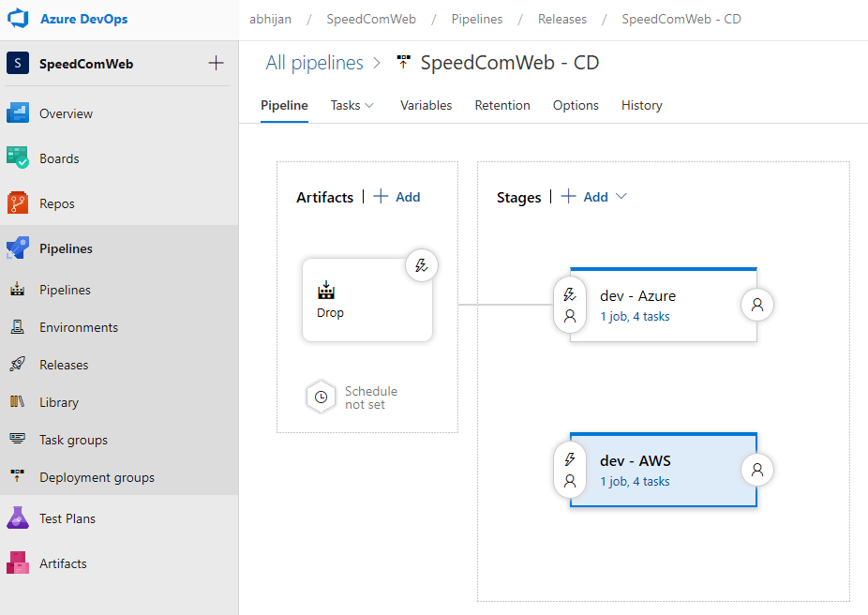The height and width of the screenshot is (615, 868).
Task: Open post-deployment conditions for dev - Azure stage
Action: pyautogui.click(x=757, y=305)
